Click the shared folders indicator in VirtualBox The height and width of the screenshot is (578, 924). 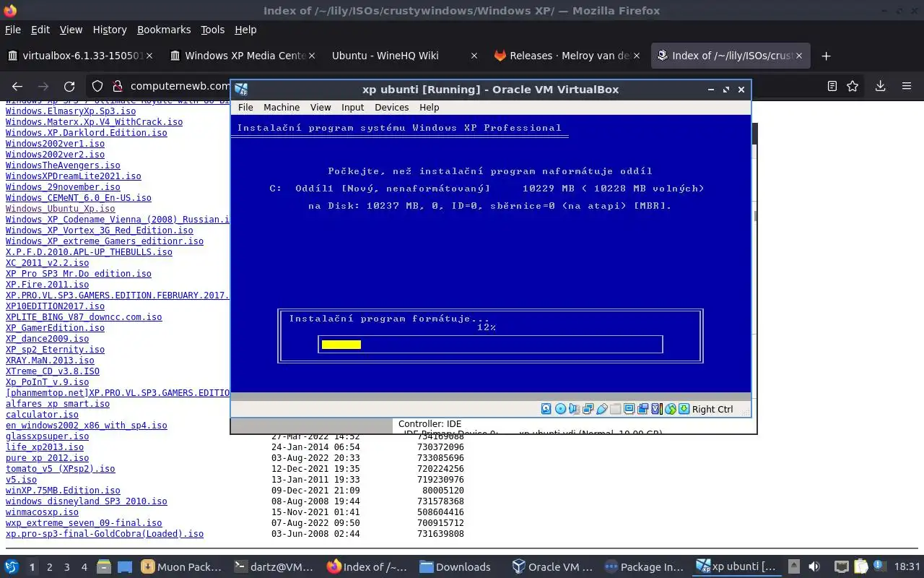tap(615, 409)
